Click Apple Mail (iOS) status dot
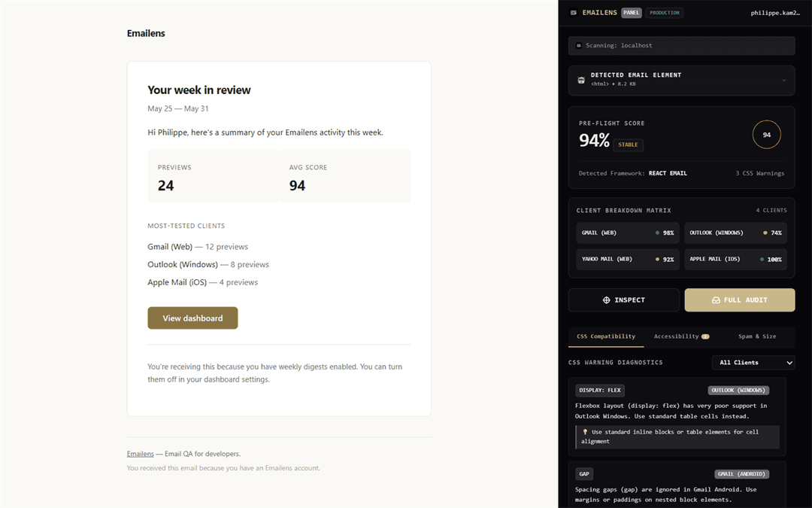812x508 pixels. (x=762, y=259)
